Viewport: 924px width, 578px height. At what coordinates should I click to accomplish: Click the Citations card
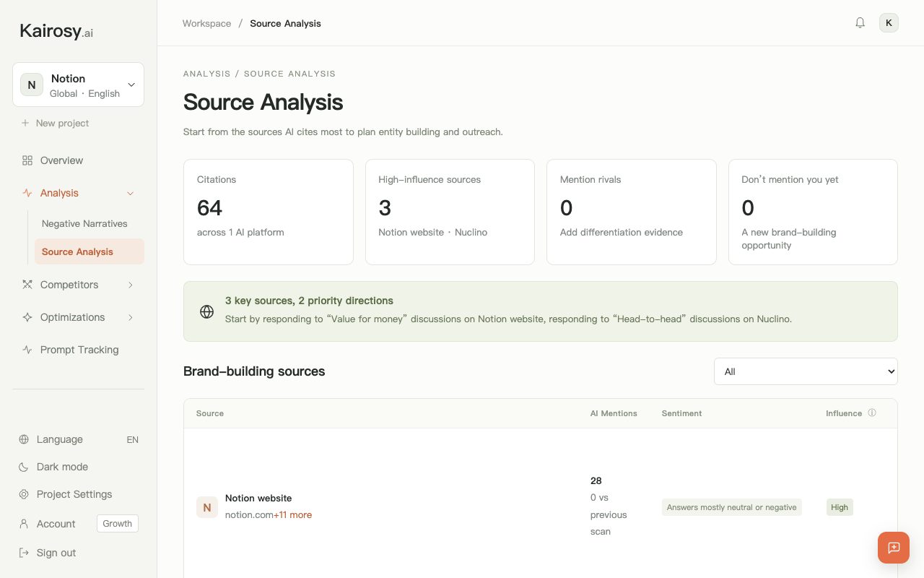tap(269, 212)
